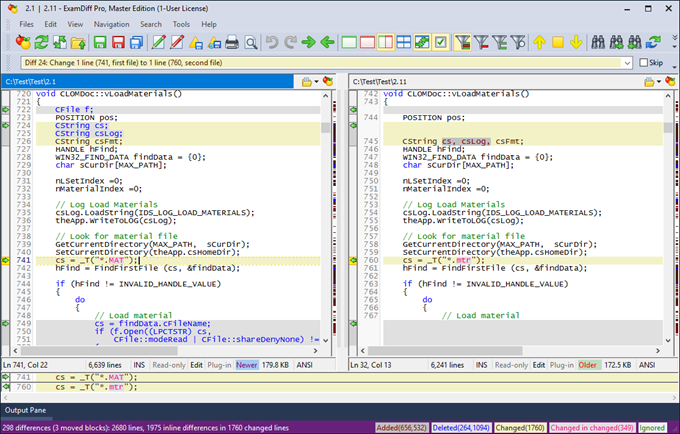Click the green Save first file icon

click(x=99, y=43)
